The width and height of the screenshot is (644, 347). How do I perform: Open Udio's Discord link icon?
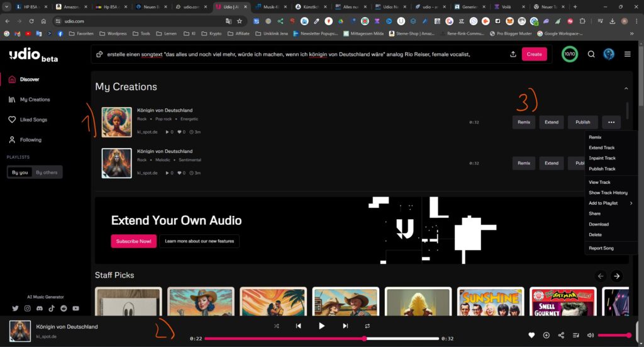(x=40, y=309)
